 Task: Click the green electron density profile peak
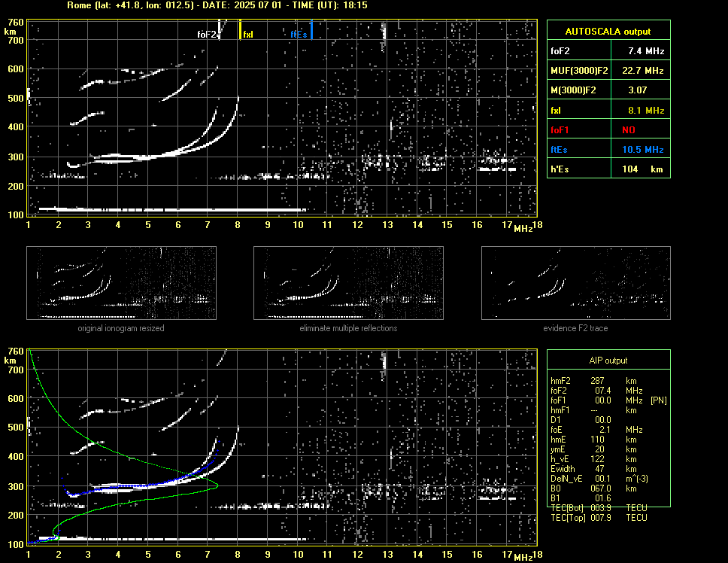217,485
